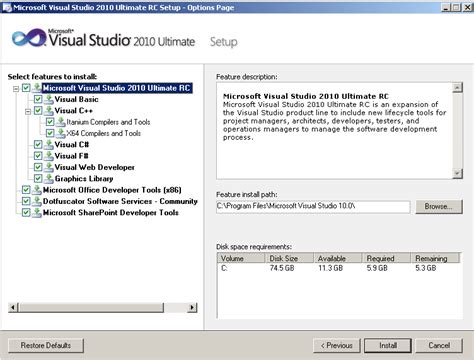
Task: Click the Available column header
Action: pos(338,258)
